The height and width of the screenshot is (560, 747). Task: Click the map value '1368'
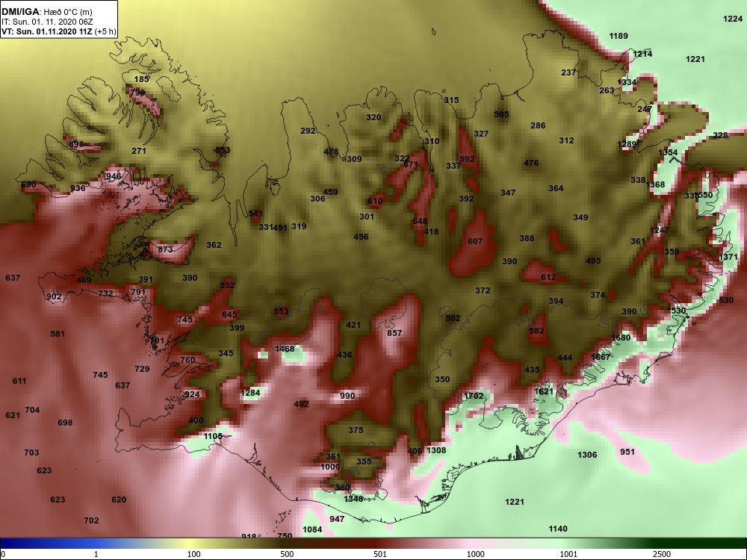656,184
